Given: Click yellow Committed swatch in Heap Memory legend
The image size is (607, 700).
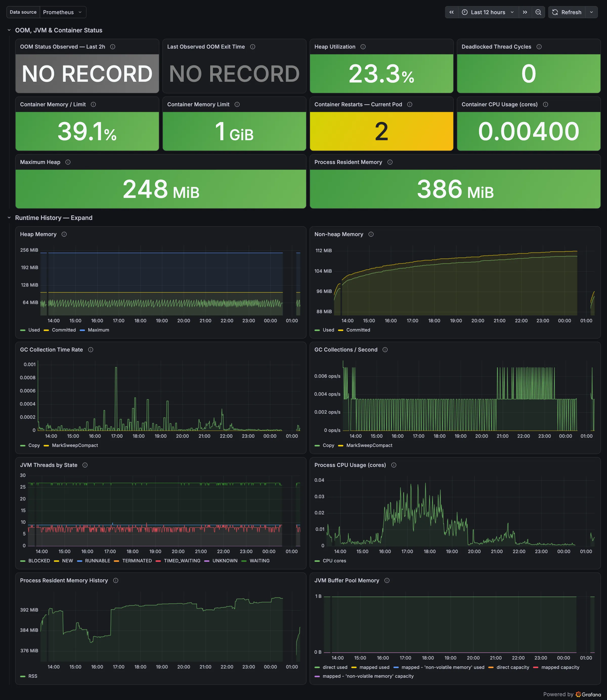Looking at the screenshot, I should [x=46, y=330].
